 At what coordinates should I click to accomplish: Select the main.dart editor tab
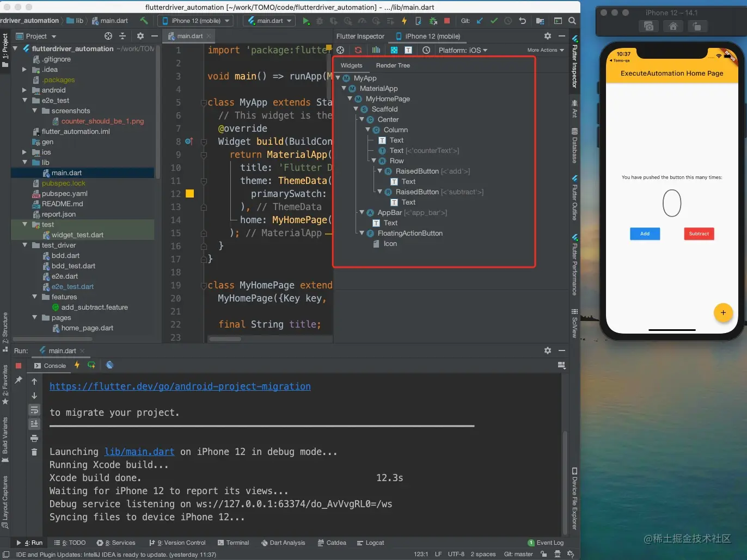click(x=189, y=36)
